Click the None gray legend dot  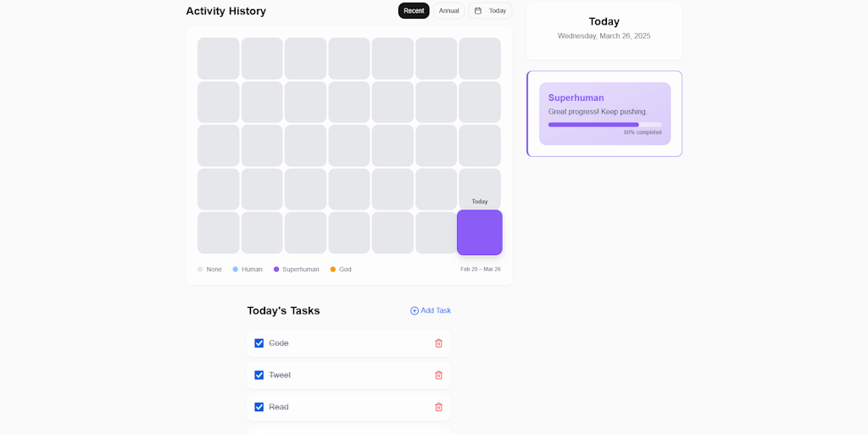(x=200, y=270)
